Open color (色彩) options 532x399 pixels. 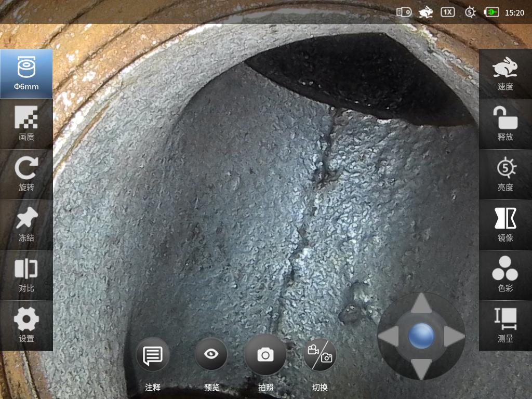pyautogui.click(x=505, y=275)
